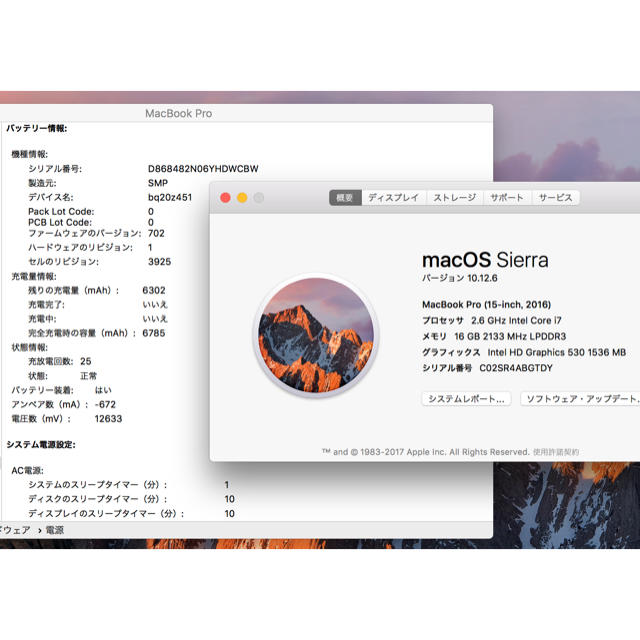Click the cell revision value 3925
This screenshot has width=640, height=640.
[160, 262]
